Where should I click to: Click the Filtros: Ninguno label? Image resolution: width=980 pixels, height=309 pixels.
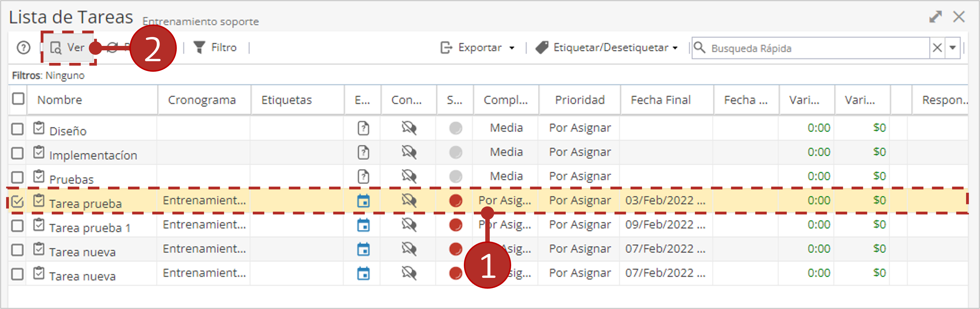click(x=48, y=75)
